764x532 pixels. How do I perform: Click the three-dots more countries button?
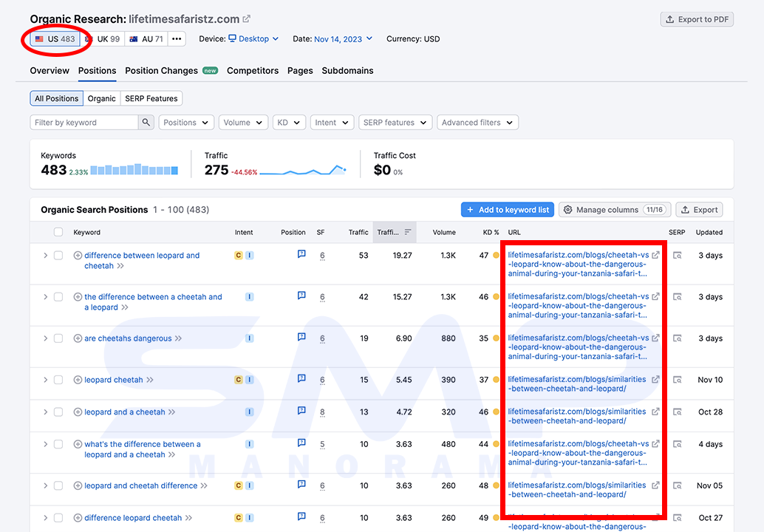point(177,39)
